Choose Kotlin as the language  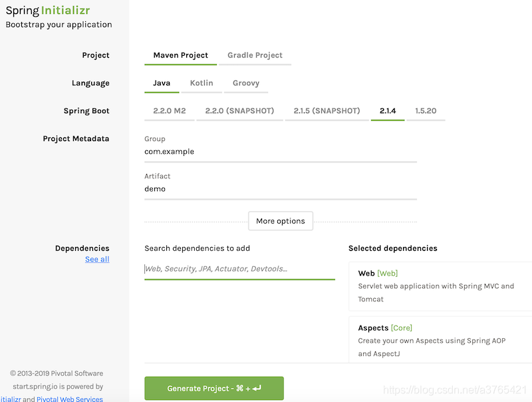coord(201,83)
